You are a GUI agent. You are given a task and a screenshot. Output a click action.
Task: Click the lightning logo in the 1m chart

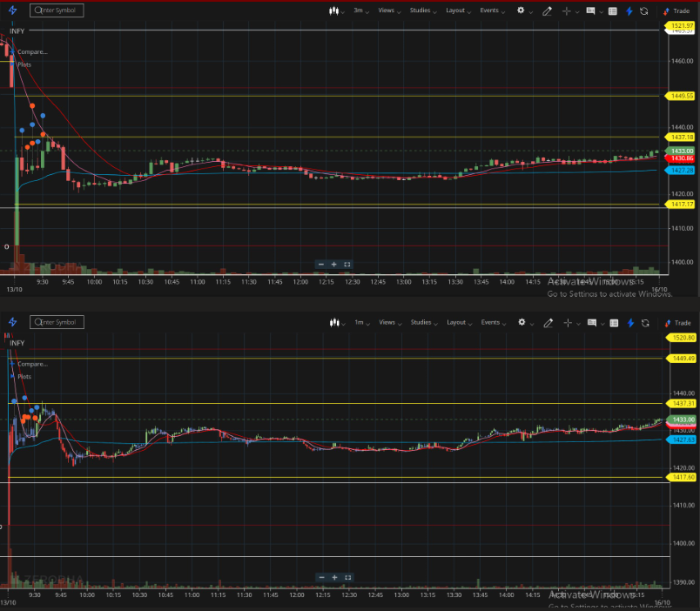12,322
